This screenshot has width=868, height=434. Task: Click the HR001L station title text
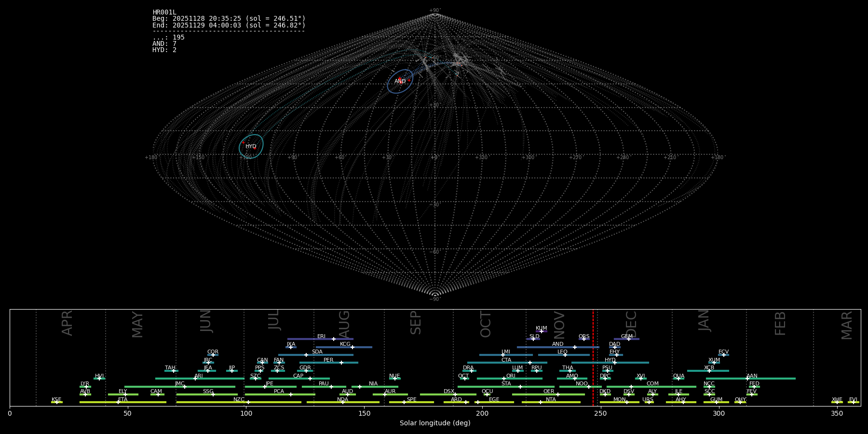(x=164, y=12)
